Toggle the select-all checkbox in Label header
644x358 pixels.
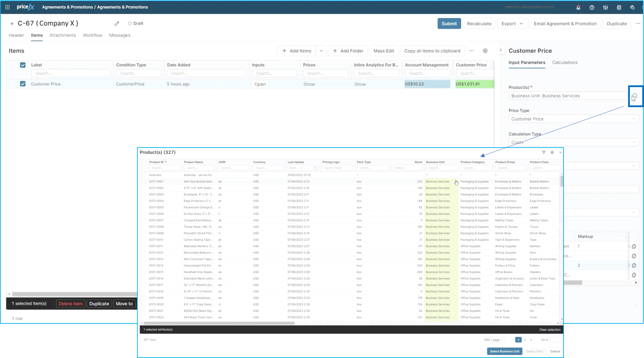23,65
